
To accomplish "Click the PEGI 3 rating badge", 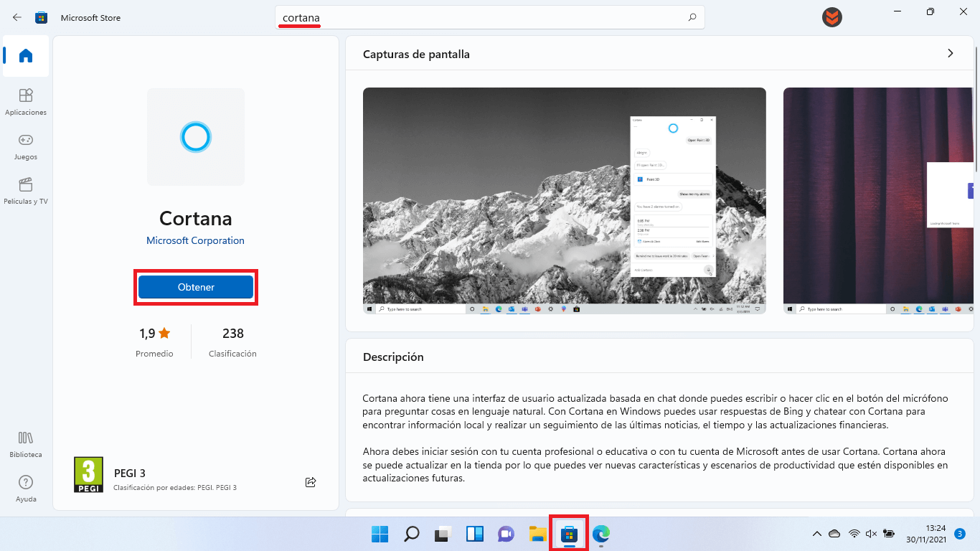I will (x=88, y=475).
